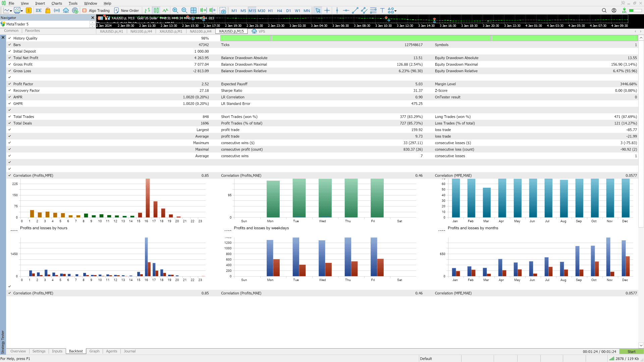Close the Strategy Tester panel
The width and height of the screenshot is (644, 362).
3,38
